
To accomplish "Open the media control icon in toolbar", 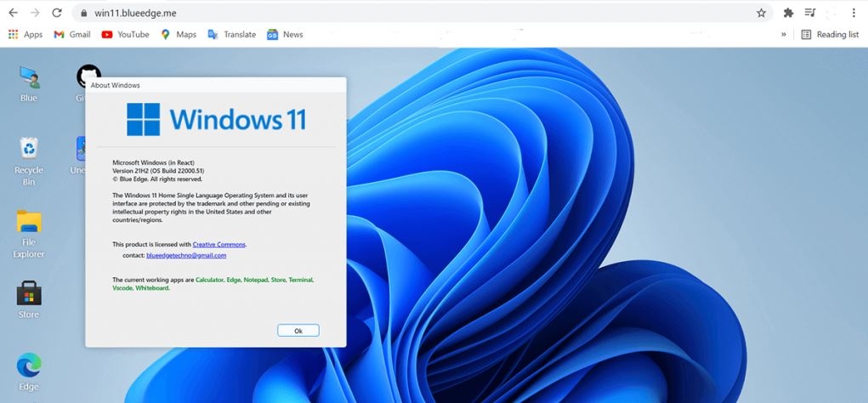I will coord(810,13).
